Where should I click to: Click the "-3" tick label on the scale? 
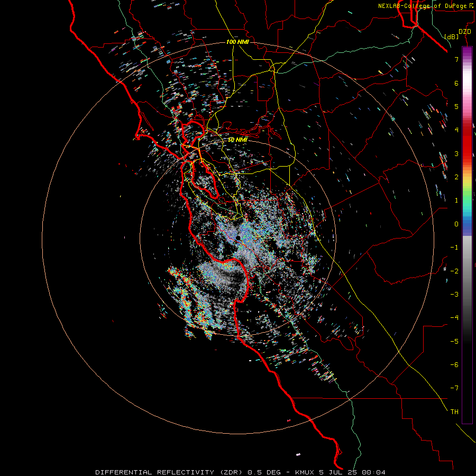(454, 294)
